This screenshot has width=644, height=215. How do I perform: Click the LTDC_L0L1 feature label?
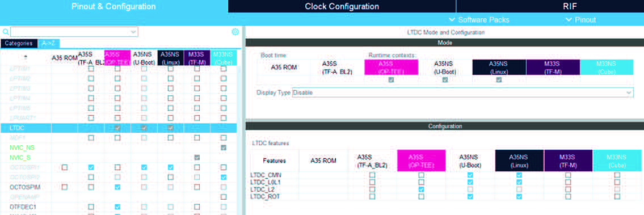pos(267,182)
